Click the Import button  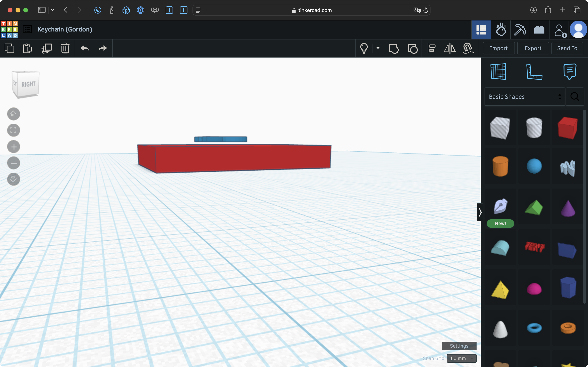[499, 48]
